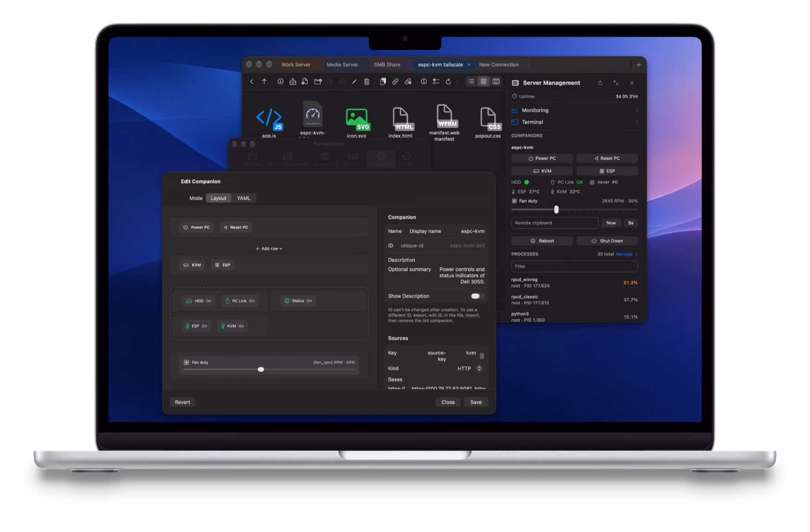This screenshot has height=532, width=810.
Task: Refresh the Server Management panel
Action: [x=600, y=83]
